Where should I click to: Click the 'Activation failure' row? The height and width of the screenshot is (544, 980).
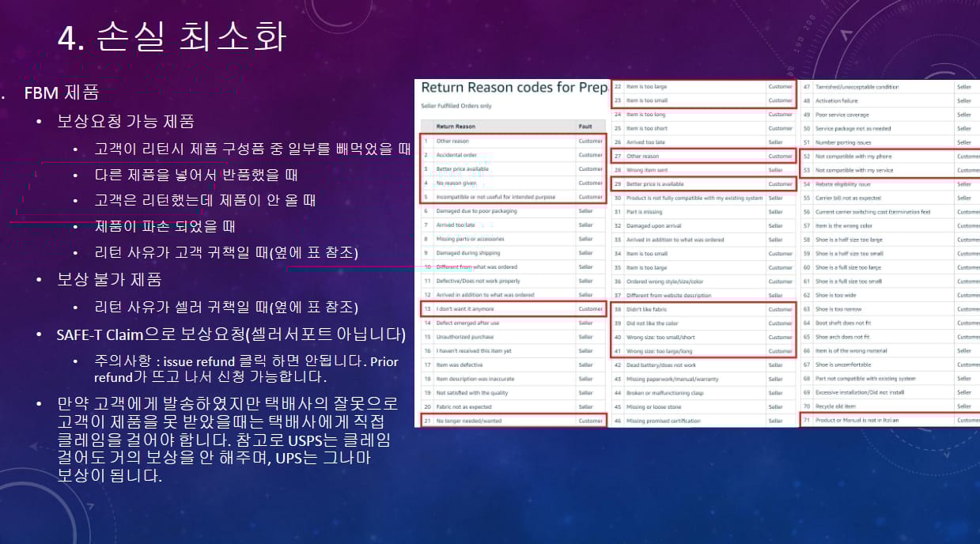click(890, 100)
